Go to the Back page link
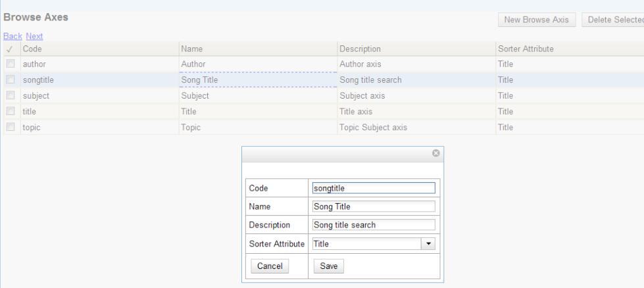 point(12,36)
